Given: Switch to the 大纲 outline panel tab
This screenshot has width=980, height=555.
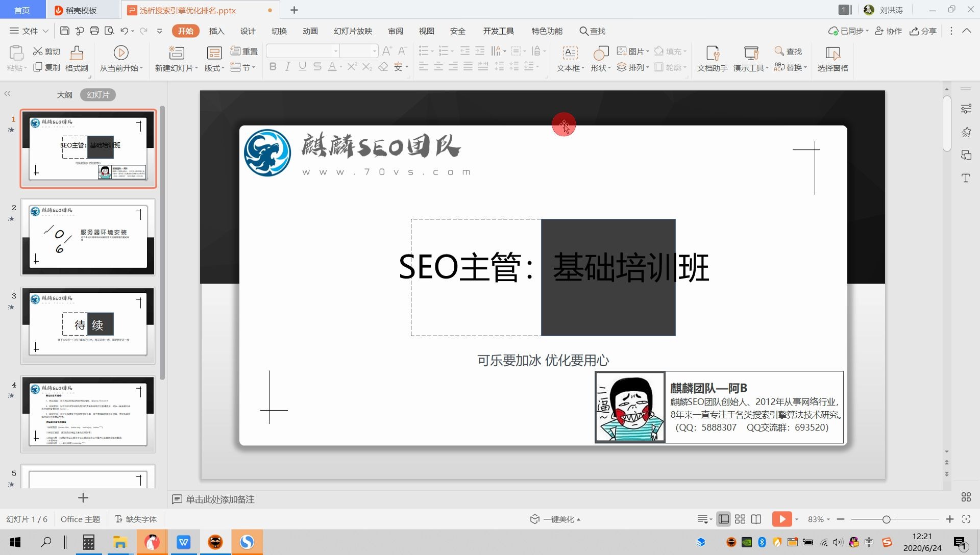Looking at the screenshot, I should 64,94.
